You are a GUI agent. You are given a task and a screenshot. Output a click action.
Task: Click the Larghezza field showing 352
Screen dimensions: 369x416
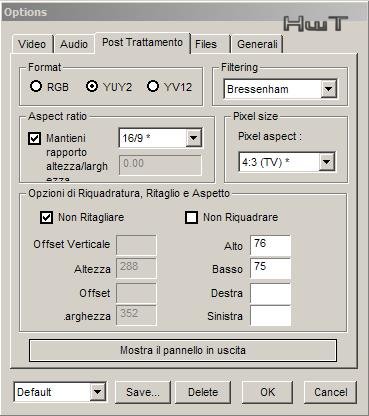point(136,315)
